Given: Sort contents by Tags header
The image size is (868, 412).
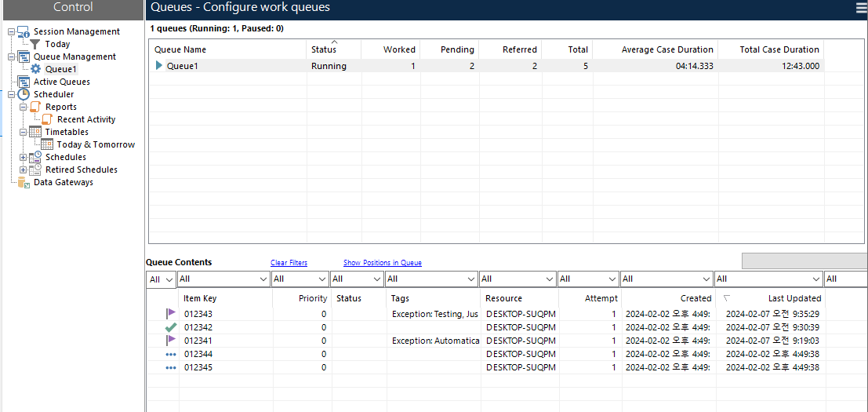Looking at the screenshot, I should point(433,298).
